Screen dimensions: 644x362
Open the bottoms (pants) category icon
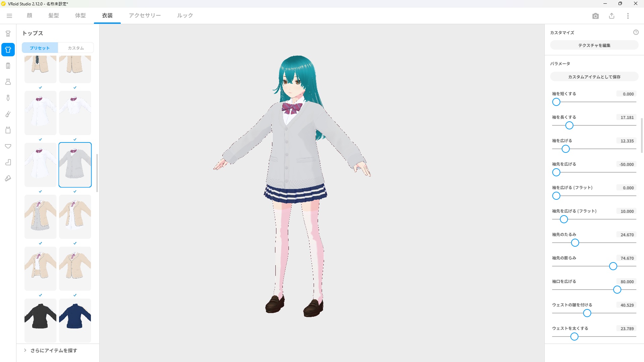[8, 66]
